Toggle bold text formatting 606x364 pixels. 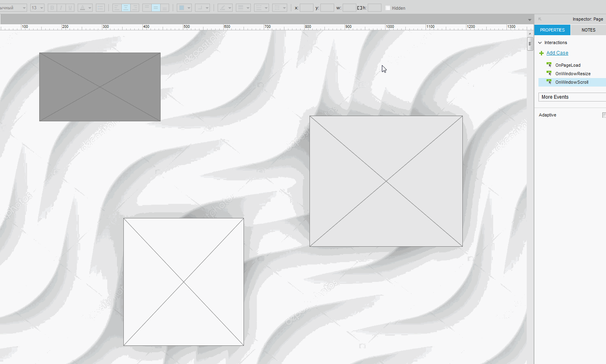pyautogui.click(x=52, y=8)
